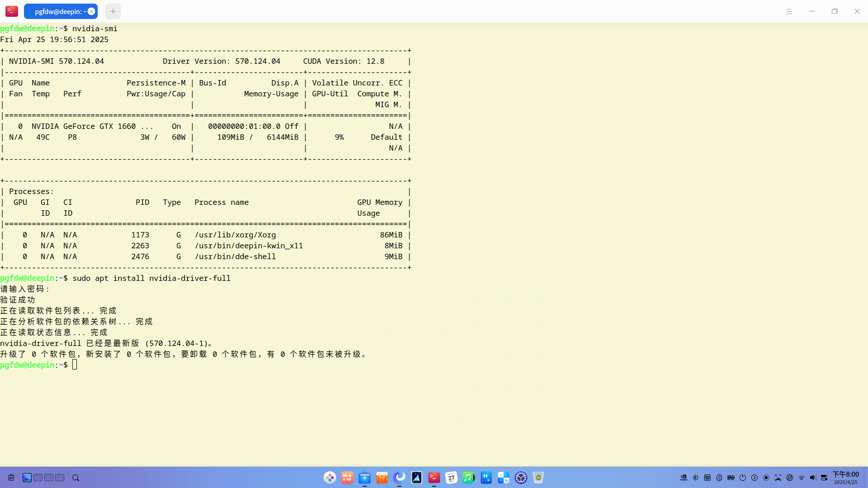Click the /usr/lib/xorg/Xorg process text
This screenshot has height=488, width=868.
(x=235, y=235)
